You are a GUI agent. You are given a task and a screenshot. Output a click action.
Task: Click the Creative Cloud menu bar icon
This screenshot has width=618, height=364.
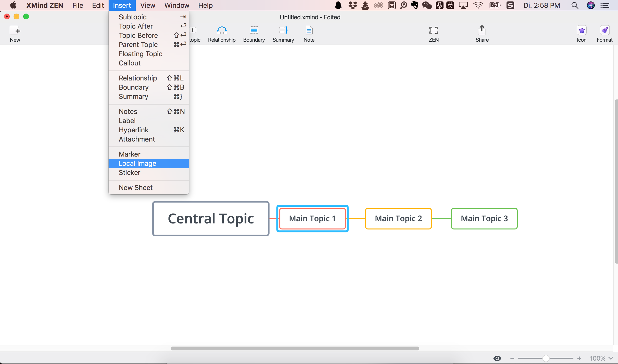pyautogui.click(x=378, y=5)
